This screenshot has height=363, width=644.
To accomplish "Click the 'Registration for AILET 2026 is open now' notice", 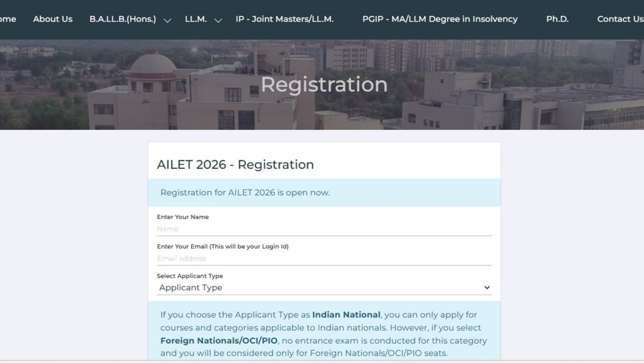I will coord(245,193).
